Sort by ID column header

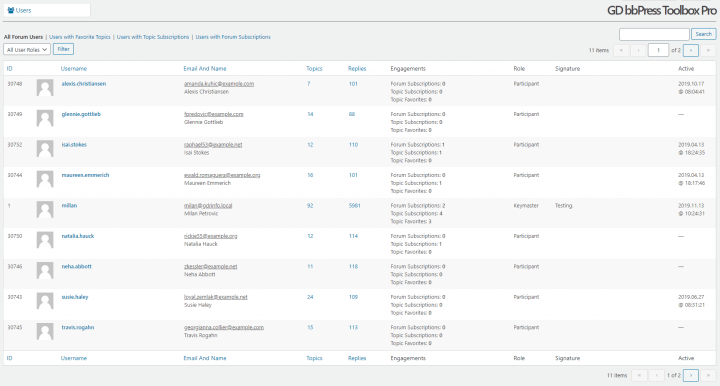(x=10, y=68)
